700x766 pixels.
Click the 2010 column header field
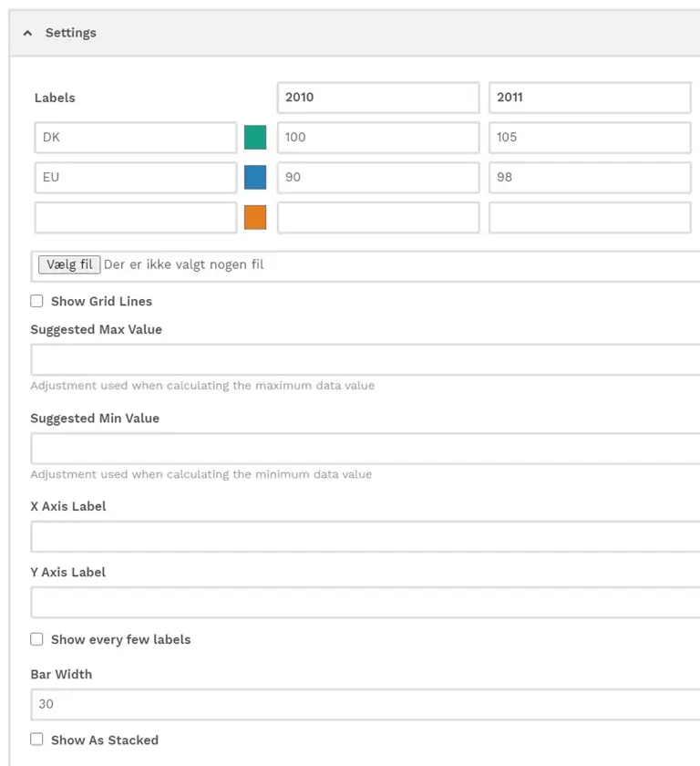pos(378,98)
